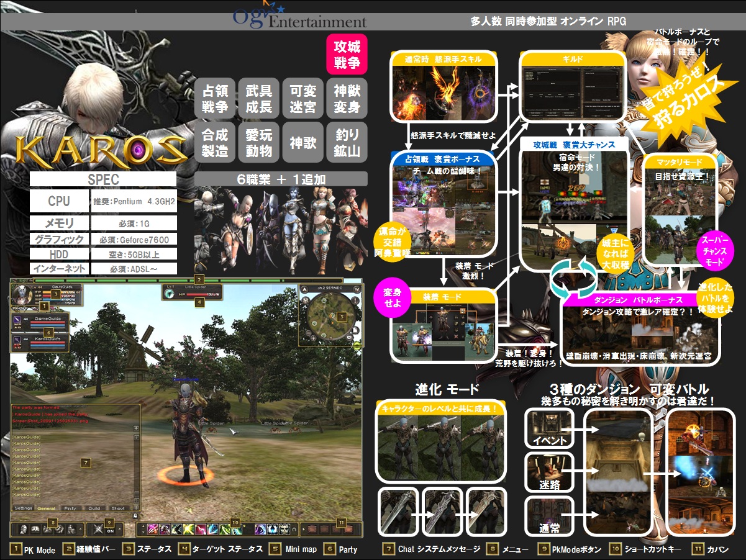The height and width of the screenshot is (560, 746).
Task: Click the 武具成長 feature tile
Action: tap(258, 99)
